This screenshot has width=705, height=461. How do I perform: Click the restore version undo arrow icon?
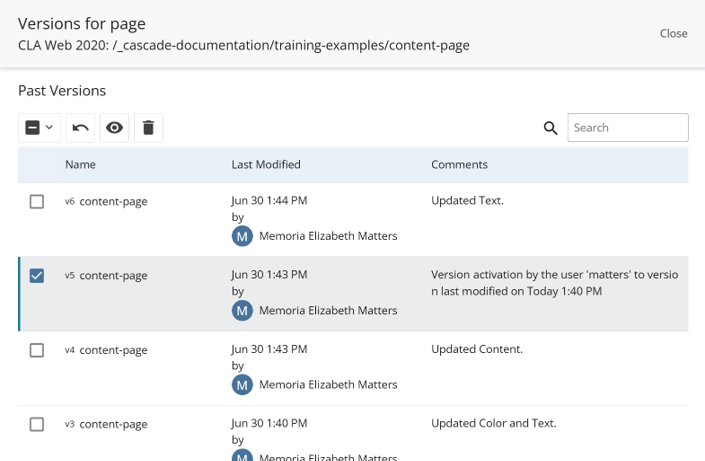click(81, 128)
